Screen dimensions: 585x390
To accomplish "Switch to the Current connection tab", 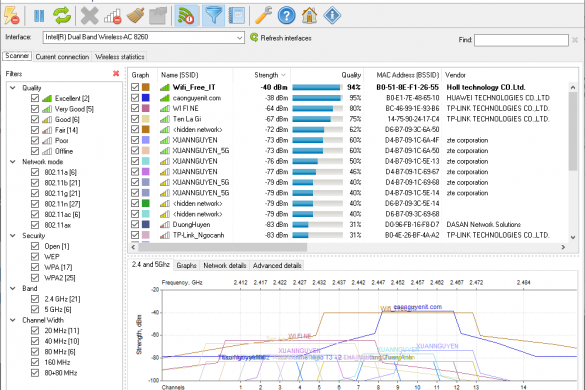I will pyautogui.click(x=62, y=57).
